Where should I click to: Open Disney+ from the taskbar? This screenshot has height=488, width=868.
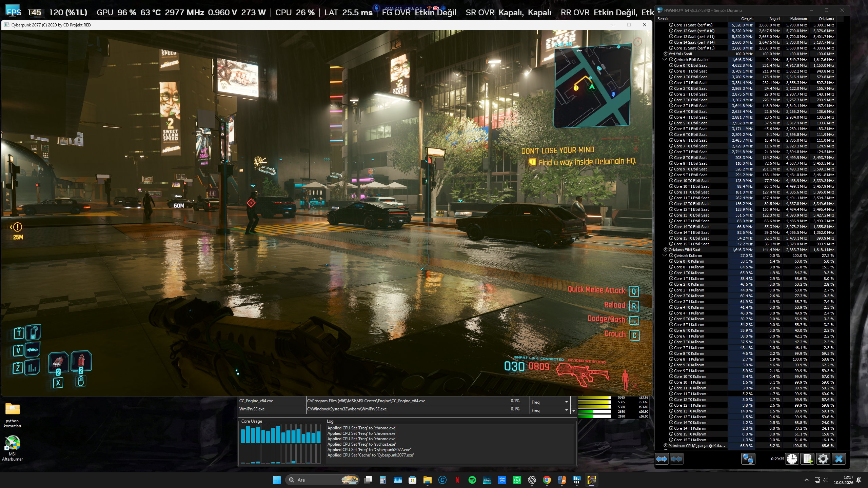coord(487,480)
